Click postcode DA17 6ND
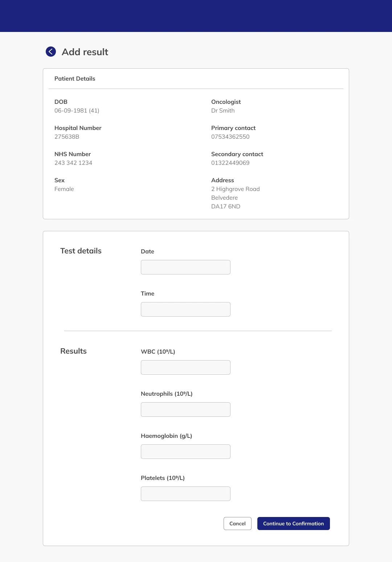392x562 pixels. [226, 206]
